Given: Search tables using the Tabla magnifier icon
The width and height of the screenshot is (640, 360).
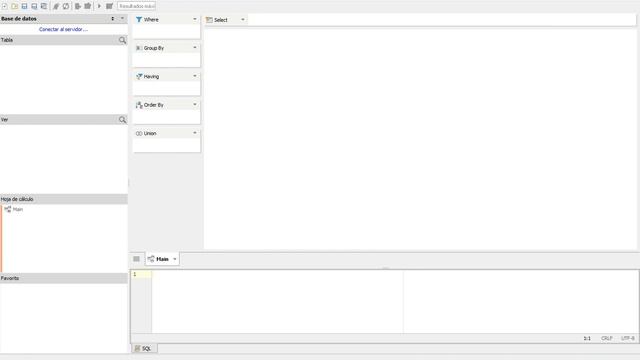Looking at the screenshot, I should pos(122,40).
